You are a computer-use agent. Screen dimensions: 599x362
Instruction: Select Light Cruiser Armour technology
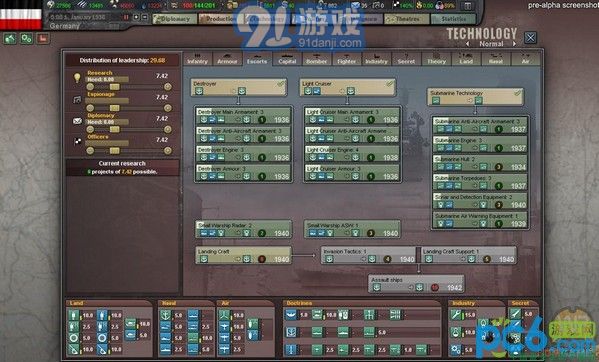(352, 173)
